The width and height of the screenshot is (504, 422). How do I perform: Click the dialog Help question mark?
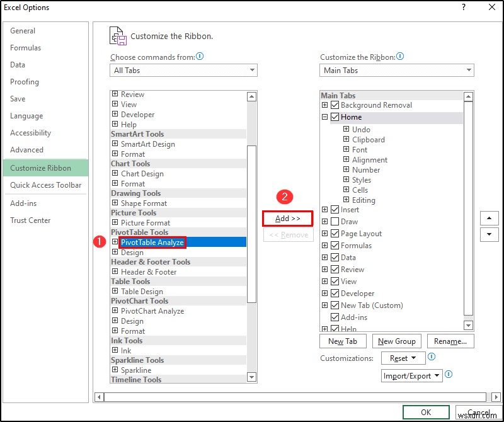pyautogui.click(x=464, y=7)
